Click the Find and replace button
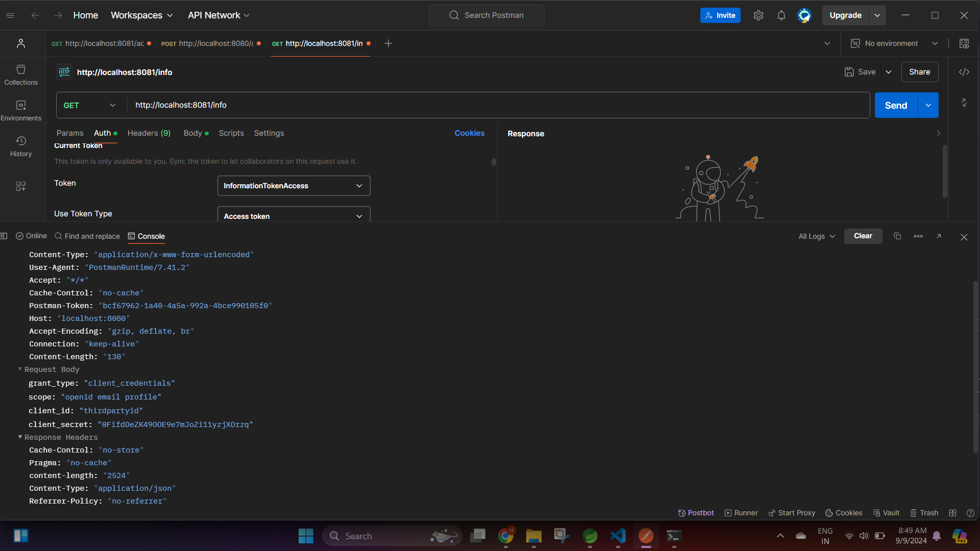The height and width of the screenshot is (551, 980). 87,236
